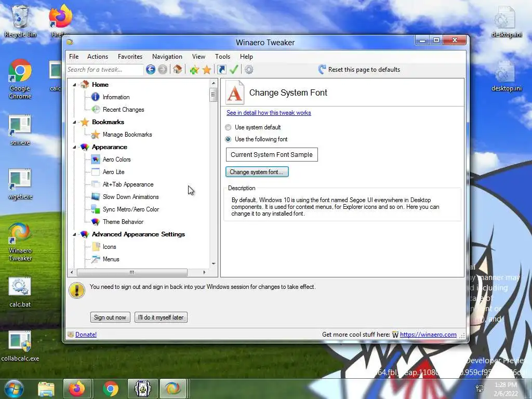This screenshot has width=532, height=399.
Task: Click tree horizontal scrollbar right arrow
Action: pos(204,272)
